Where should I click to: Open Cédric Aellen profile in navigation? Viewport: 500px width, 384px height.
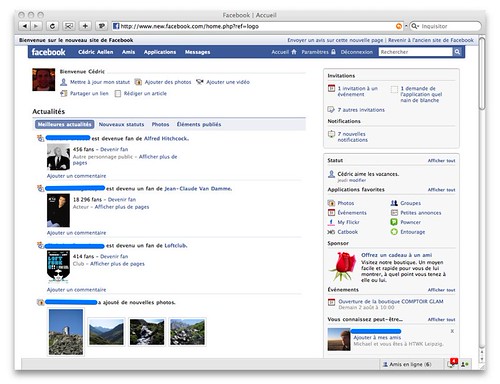coord(96,52)
